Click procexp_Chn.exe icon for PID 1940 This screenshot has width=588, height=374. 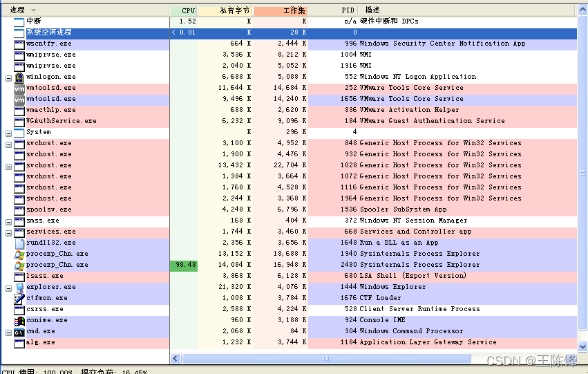pos(19,254)
